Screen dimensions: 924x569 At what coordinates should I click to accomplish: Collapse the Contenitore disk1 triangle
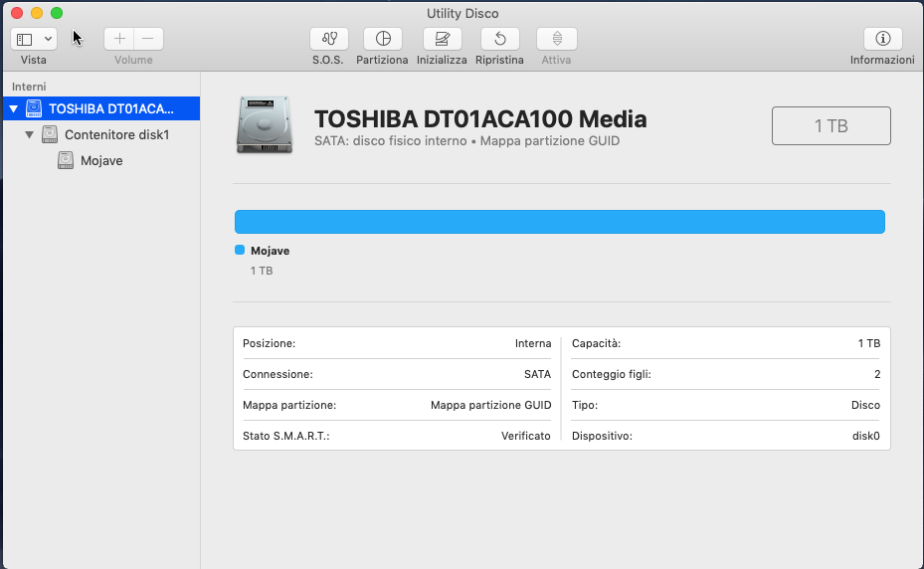point(29,135)
